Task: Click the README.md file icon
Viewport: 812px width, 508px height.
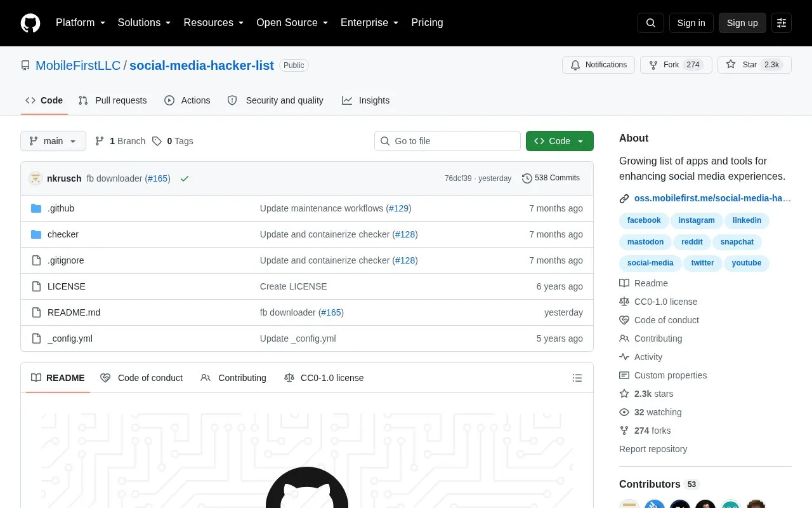Action: (x=36, y=312)
